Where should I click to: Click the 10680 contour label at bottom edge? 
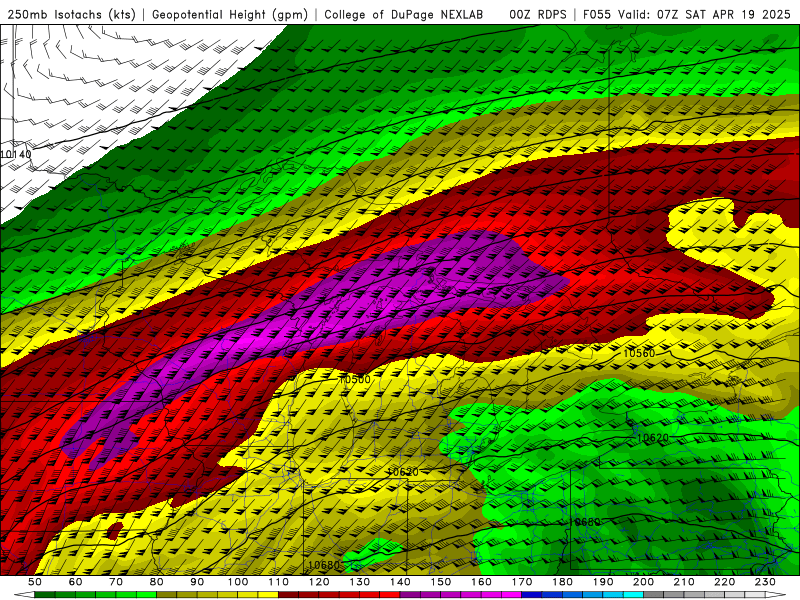324,565
